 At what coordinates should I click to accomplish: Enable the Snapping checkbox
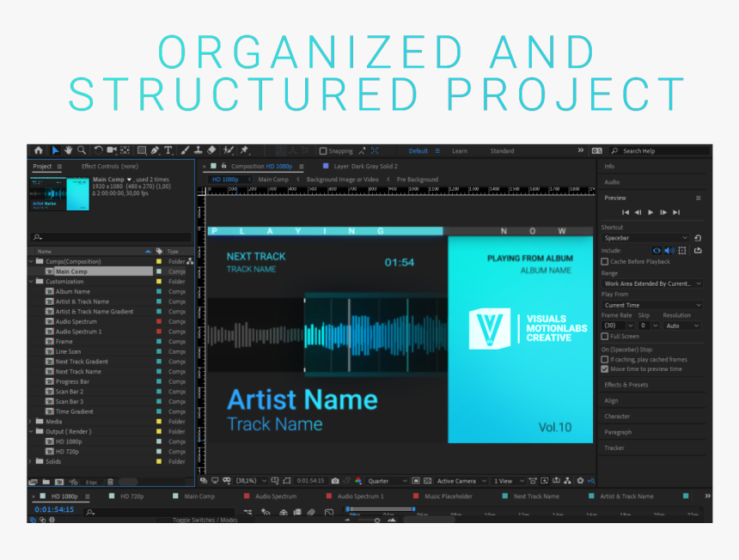[x=323, y=151]
